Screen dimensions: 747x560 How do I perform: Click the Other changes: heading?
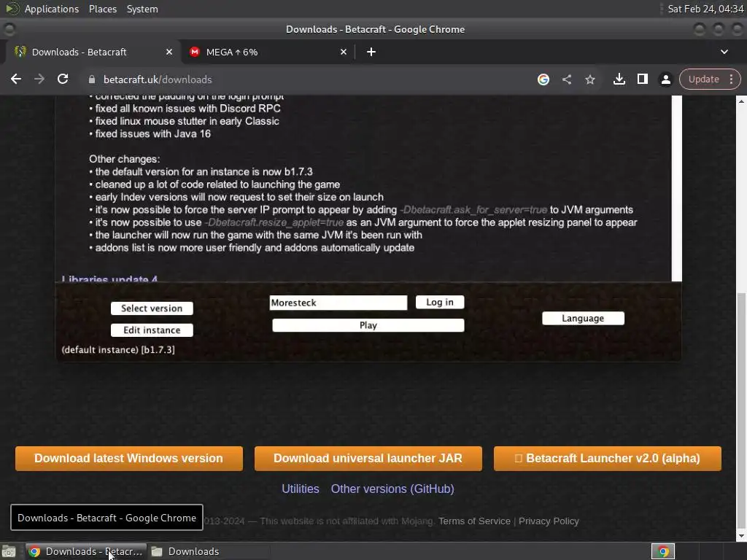coord(124,160)
